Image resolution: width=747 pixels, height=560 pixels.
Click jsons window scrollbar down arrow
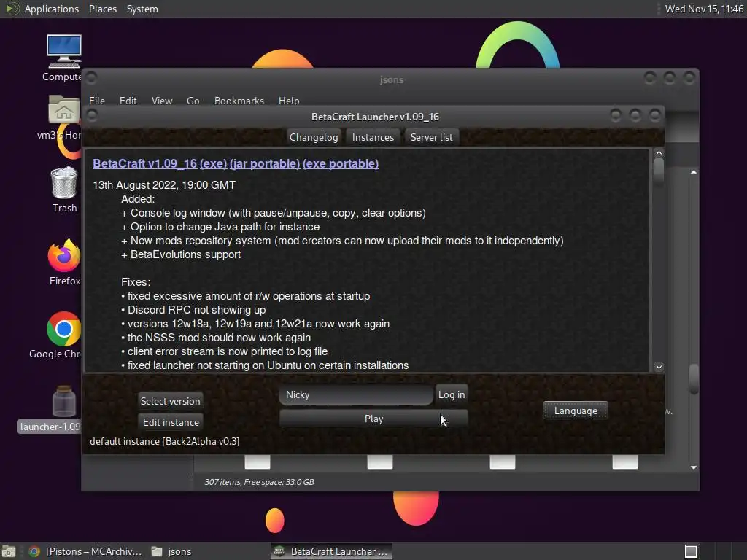coord(694,467)
